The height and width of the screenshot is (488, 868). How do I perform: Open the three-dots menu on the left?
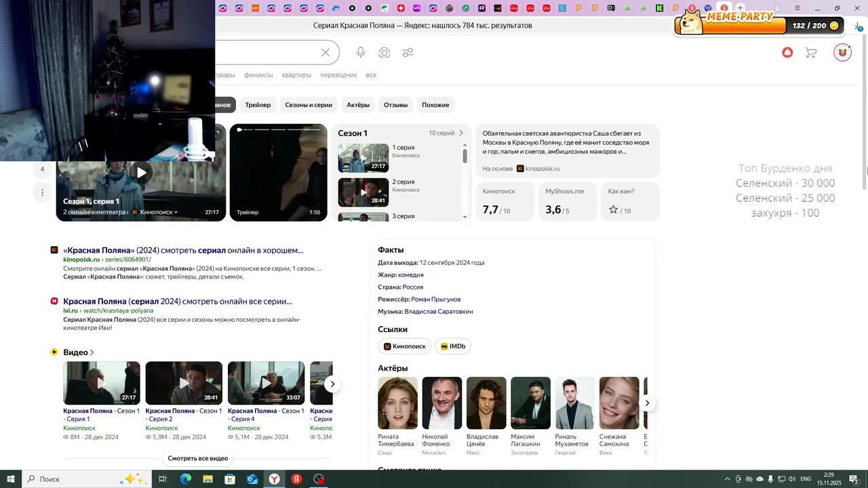coord(42,192)
